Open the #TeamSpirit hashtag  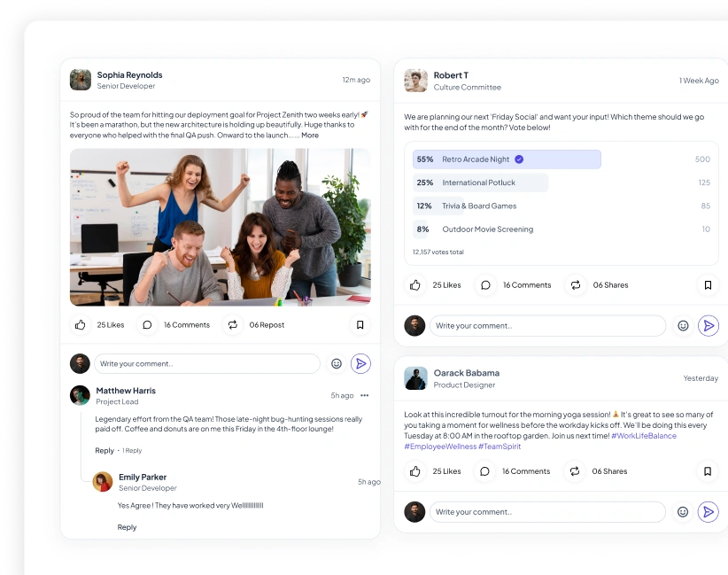(500, 447)
